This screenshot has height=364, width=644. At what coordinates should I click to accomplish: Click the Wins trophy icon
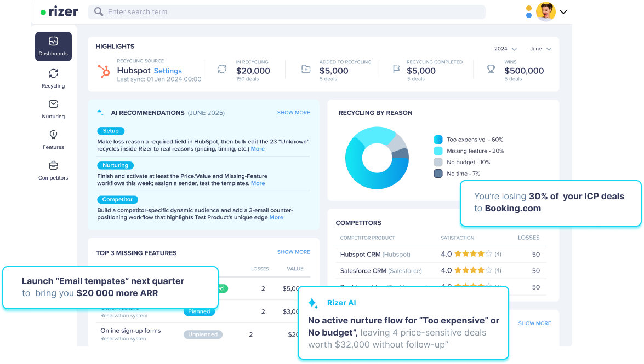pyautogui.click(x=491, y=69)
